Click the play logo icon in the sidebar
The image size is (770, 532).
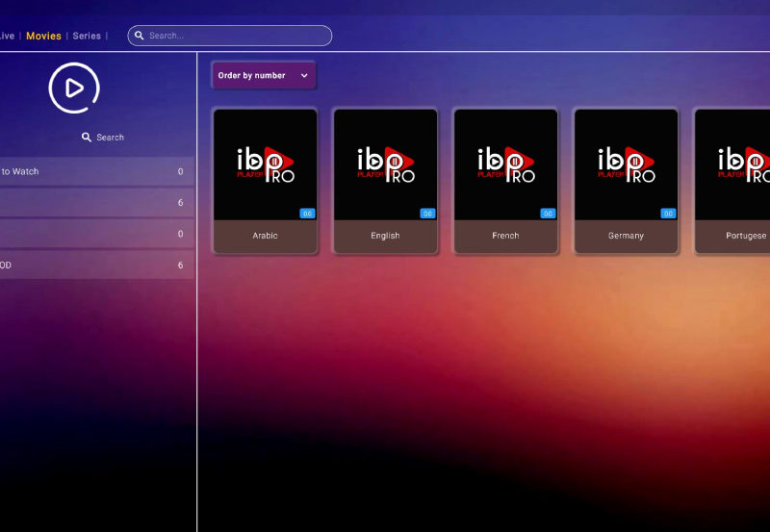pyautogui.click(x=74, y=89)
